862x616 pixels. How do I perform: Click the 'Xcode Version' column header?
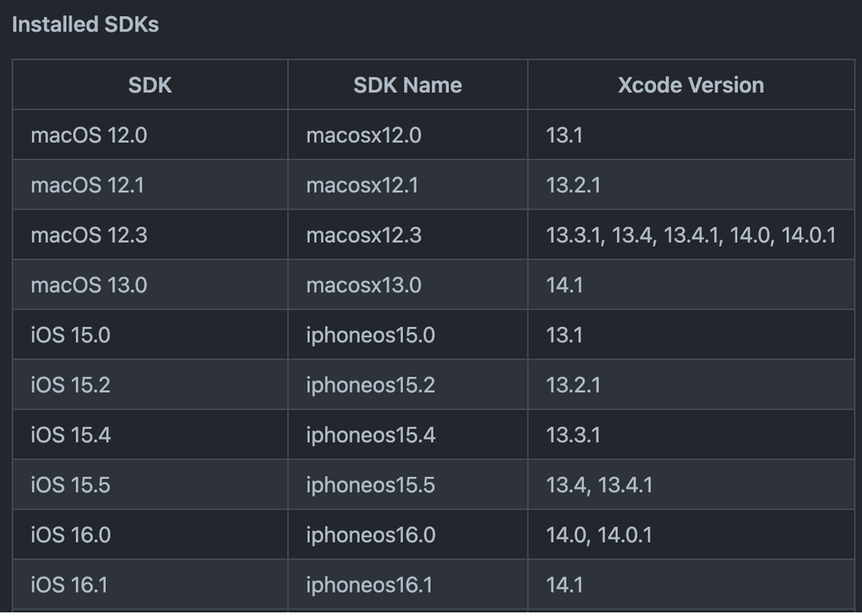click(x=691, y=85)
